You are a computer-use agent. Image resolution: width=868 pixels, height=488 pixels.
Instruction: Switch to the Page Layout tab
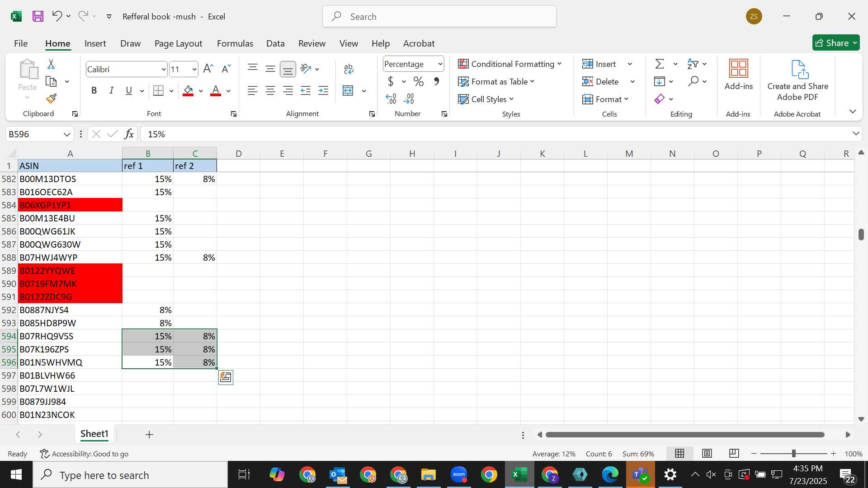(178, 43)
